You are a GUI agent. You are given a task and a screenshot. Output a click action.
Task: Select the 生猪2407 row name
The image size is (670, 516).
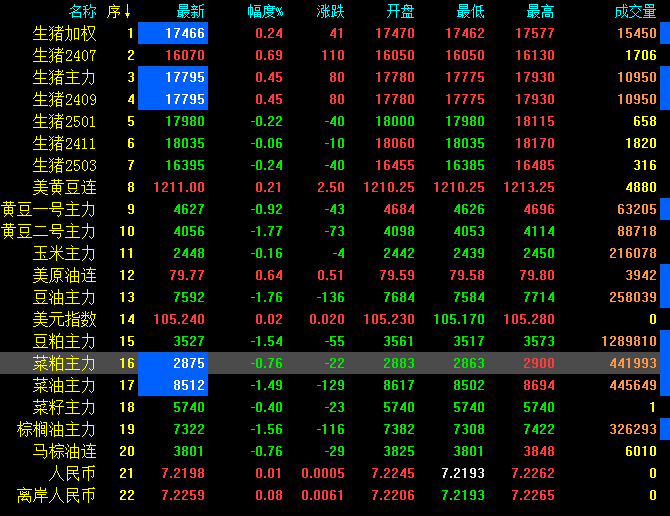coord(65,55)
